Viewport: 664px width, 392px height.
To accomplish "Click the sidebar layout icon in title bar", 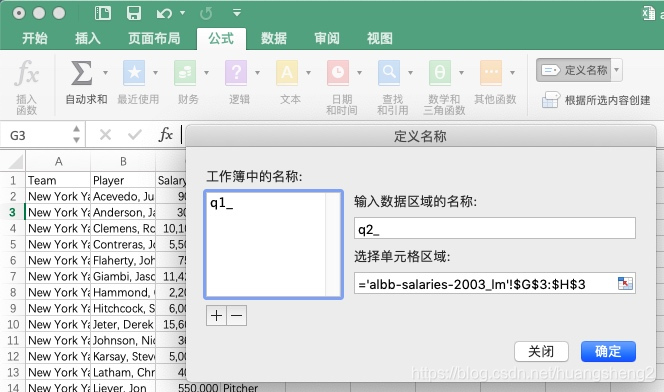I will [102, 13].
